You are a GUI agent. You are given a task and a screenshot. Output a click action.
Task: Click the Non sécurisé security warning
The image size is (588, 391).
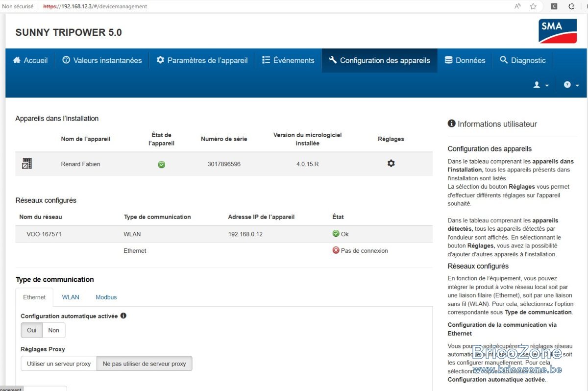[x=18, y=6]
